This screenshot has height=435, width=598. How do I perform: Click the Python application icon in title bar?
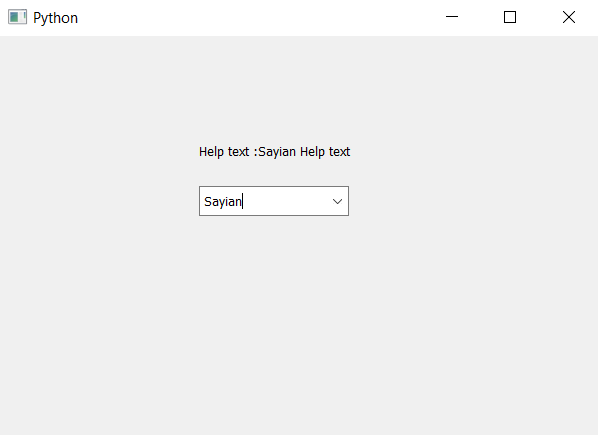(17, 18)
